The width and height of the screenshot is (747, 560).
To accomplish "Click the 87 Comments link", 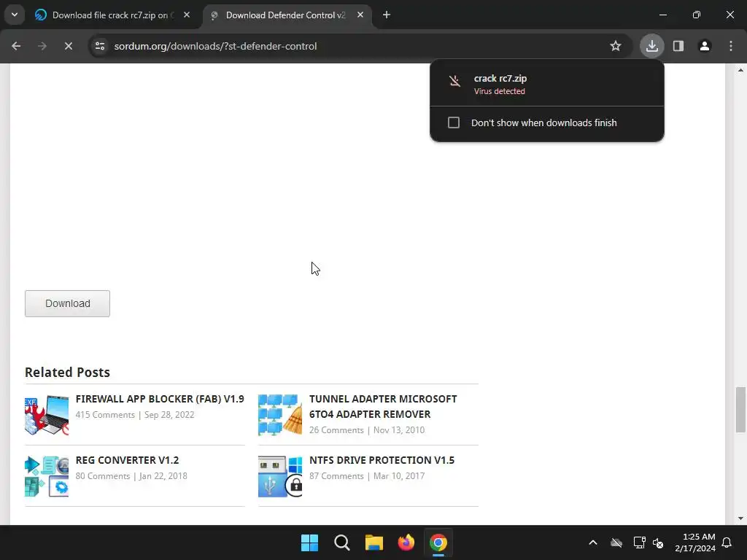I will click(x=336, y=476).
